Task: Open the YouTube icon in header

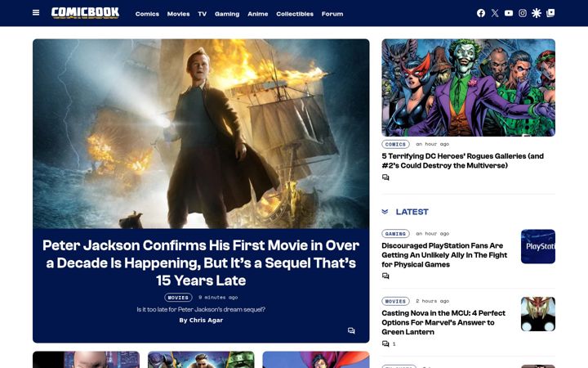Action: [509, 13]
